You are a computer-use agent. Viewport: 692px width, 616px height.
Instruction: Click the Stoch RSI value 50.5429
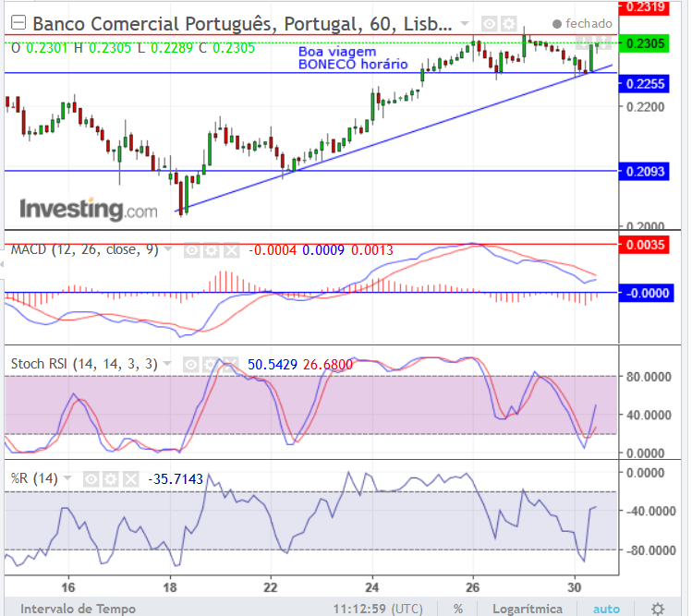(x=273, y=365)
